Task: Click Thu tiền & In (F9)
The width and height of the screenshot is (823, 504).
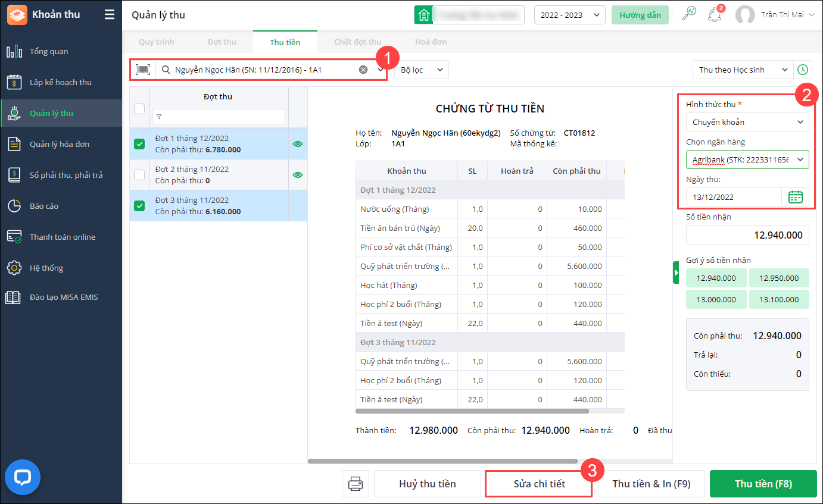Action: tap(651, 484)
